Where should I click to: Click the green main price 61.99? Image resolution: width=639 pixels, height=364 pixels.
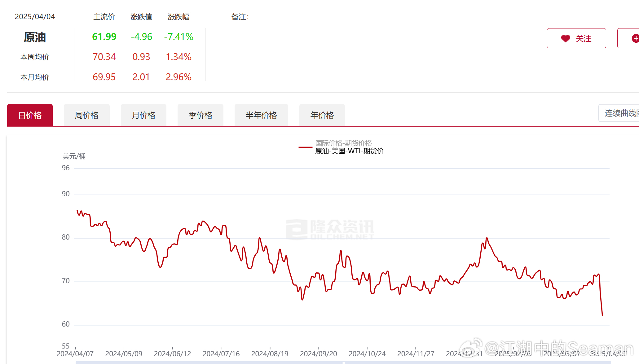(104, 37)
